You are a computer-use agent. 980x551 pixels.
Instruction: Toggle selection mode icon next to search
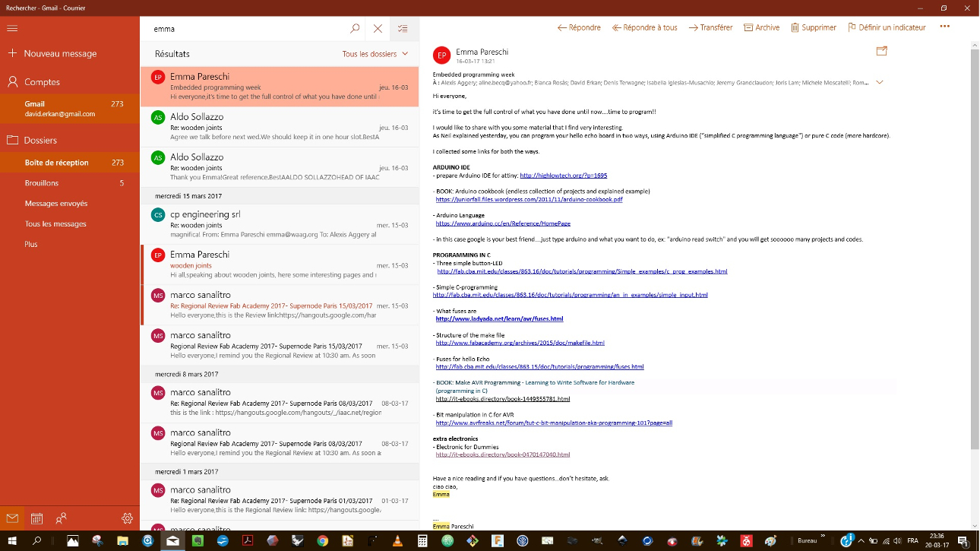tap(403, 28)
